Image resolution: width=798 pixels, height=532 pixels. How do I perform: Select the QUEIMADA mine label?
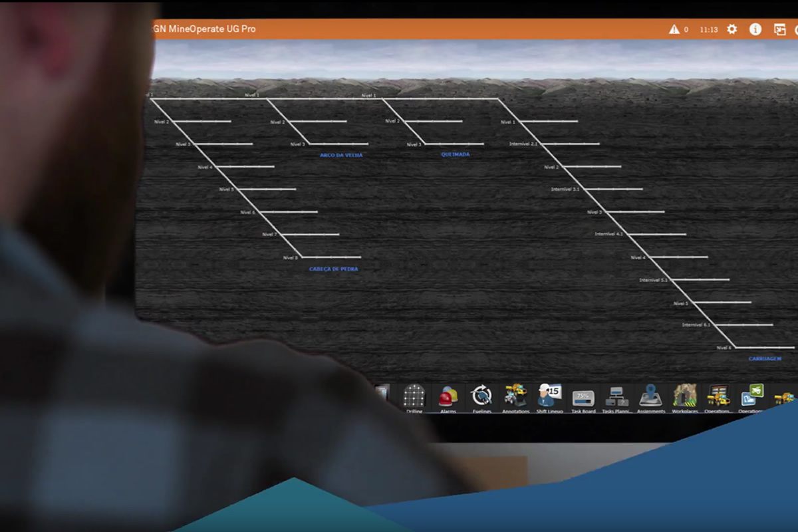point(456,154)
